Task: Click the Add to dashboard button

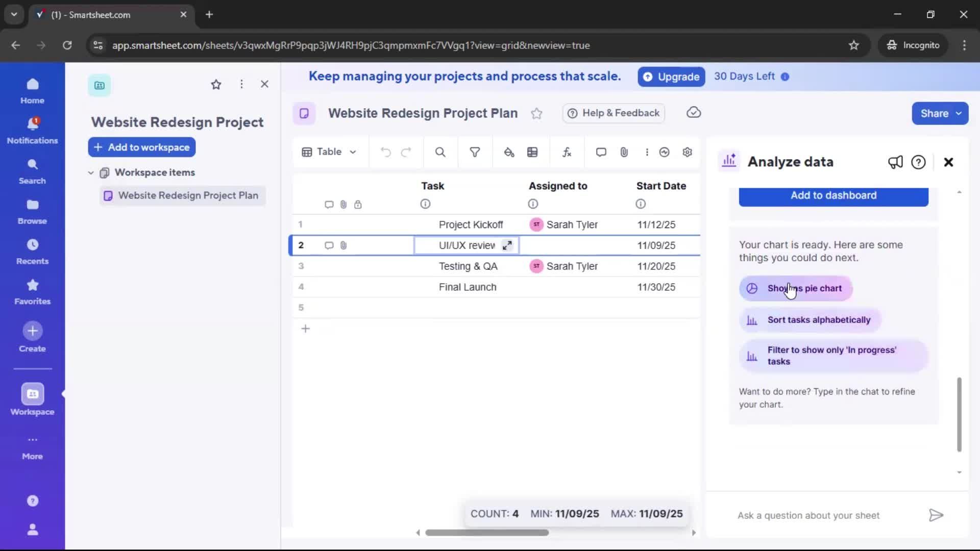Action: [833, 196]
